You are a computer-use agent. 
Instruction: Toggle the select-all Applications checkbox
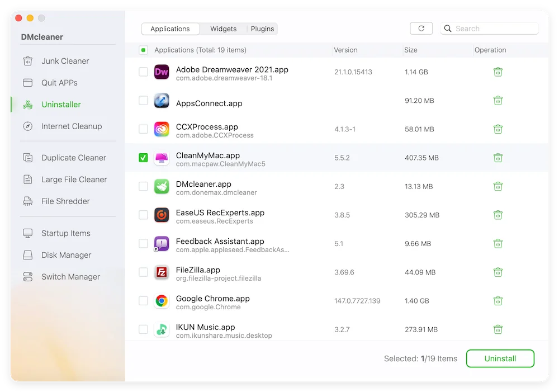pos(143,50)
